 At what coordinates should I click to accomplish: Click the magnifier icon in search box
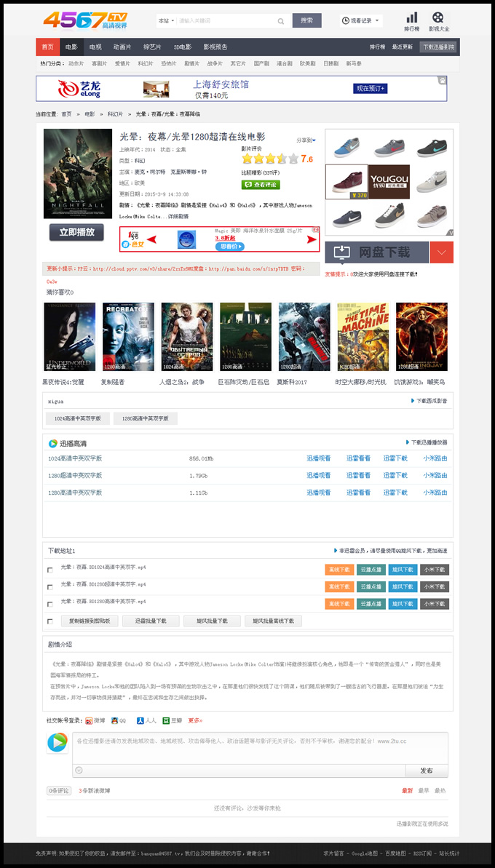(281, 21)
